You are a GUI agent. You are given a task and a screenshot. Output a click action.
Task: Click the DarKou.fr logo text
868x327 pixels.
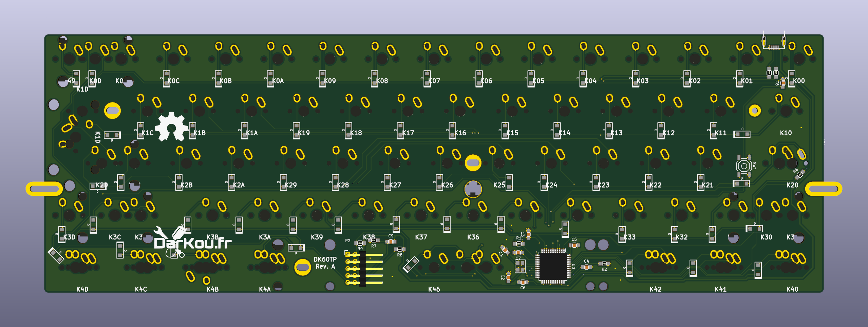[192, 243]
